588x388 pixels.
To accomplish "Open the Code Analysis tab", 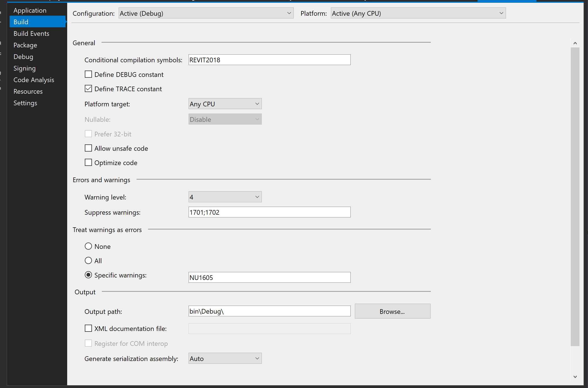I will tap(34, 80).
